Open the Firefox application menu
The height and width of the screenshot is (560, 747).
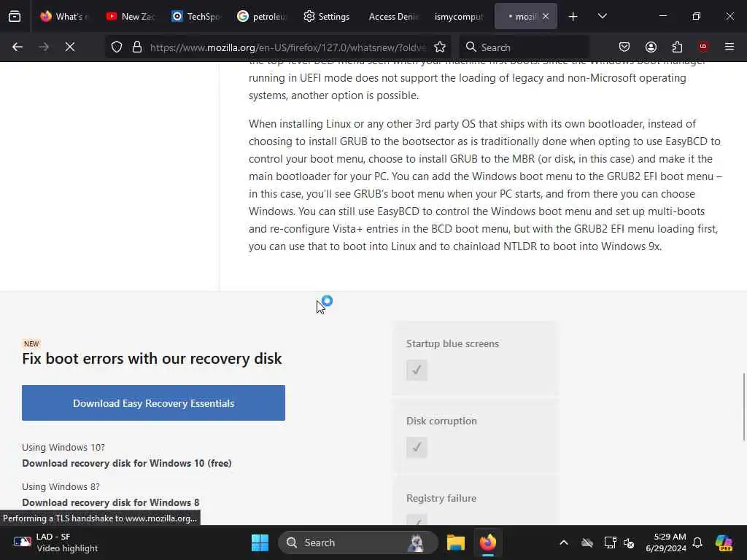click(x=729, y=47)
